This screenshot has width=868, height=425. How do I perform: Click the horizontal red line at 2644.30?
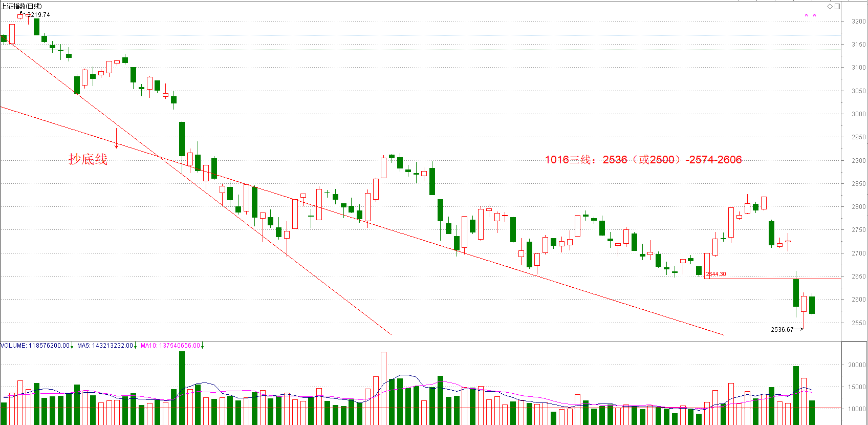pyautogui.click(x=773, y=279)
